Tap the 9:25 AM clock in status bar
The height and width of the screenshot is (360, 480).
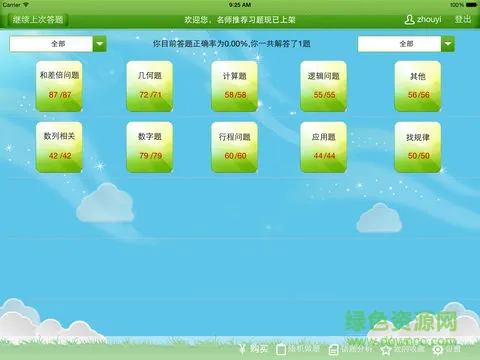(240, 5)
